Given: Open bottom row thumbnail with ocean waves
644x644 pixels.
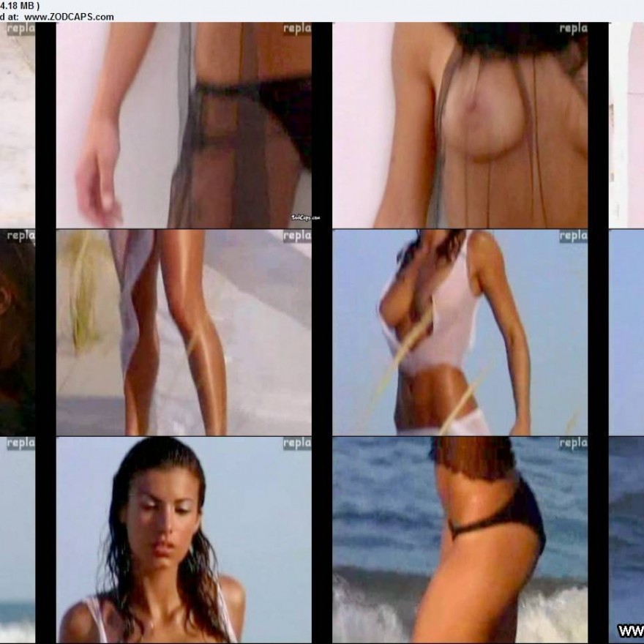Looking at the screenshot, I should pyautogui.click(x=460, y=539).
